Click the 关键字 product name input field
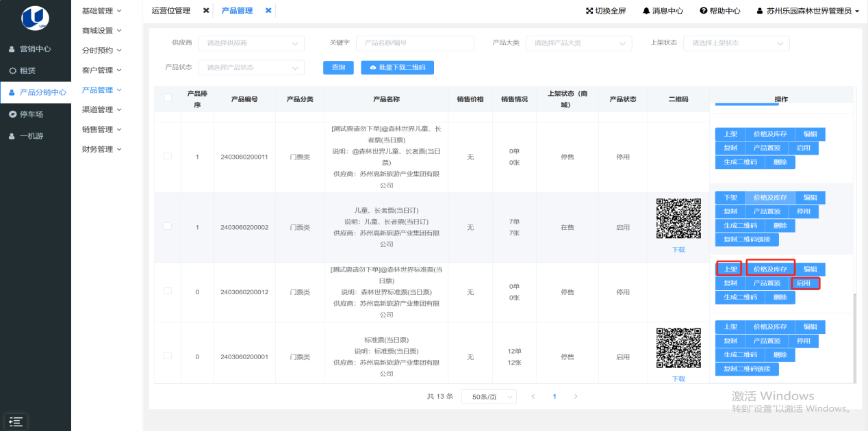Viewport: 868px width, 431px height. [x=415, y=43]
